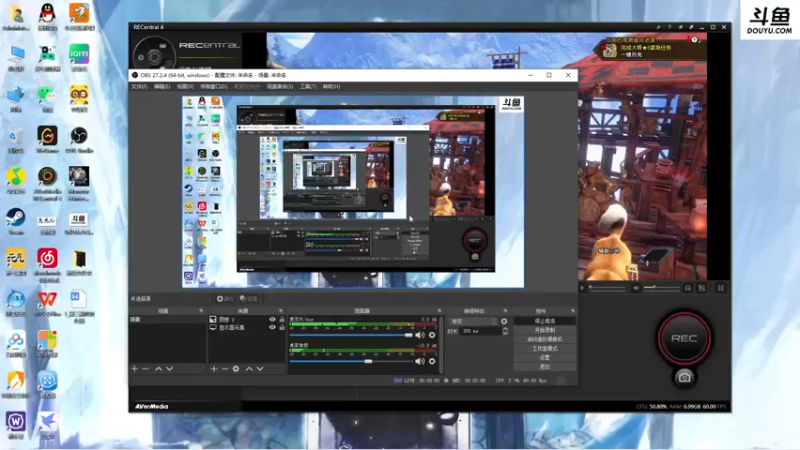Toggle 工作室模式 studio mode
The image size is (800, 450).
[544, 348]
